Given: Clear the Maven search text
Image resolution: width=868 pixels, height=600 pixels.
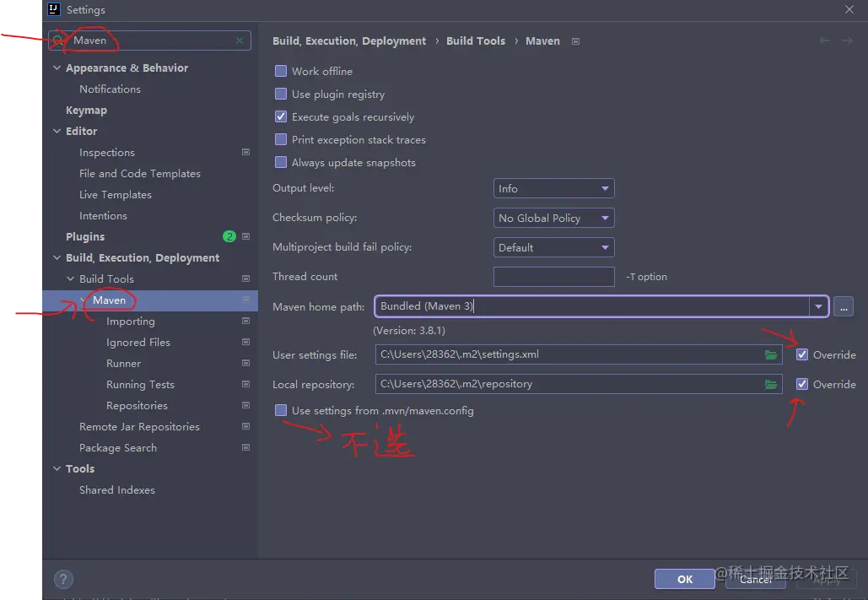Looking at the screenshot, I should click(x=240, y=41).
